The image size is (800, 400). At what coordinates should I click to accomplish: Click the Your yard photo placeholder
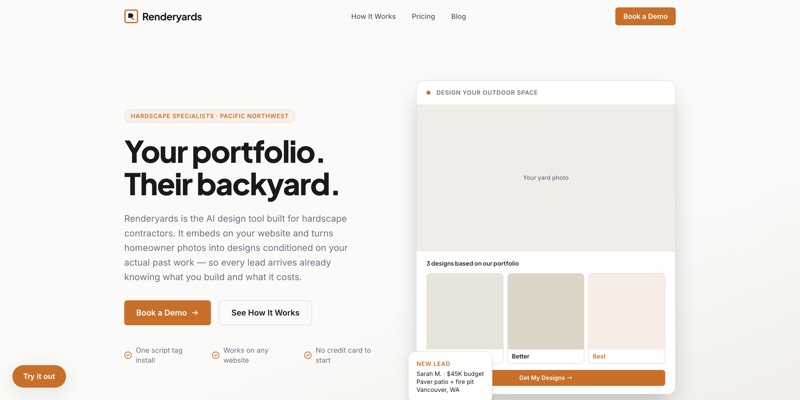click(x=546, y=178)
